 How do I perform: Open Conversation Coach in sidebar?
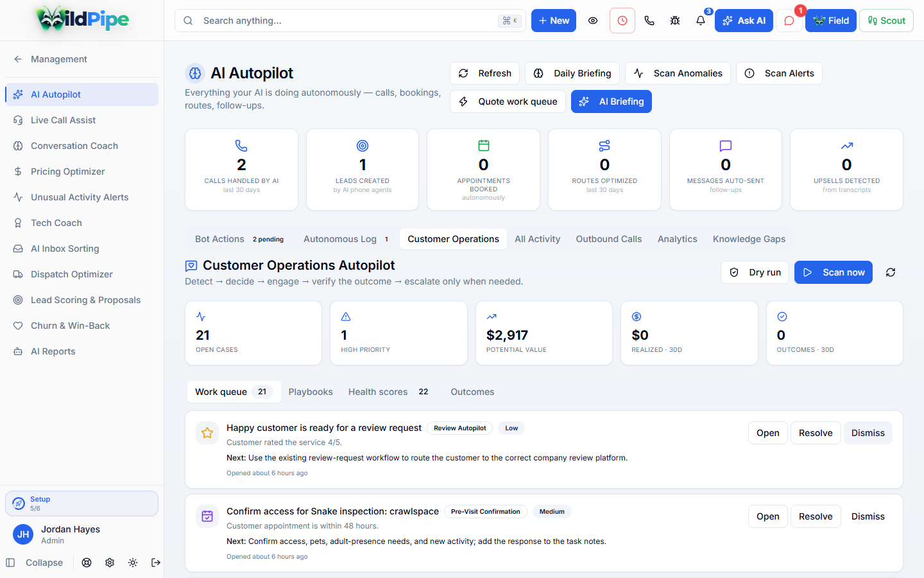(x=81, y=146)
